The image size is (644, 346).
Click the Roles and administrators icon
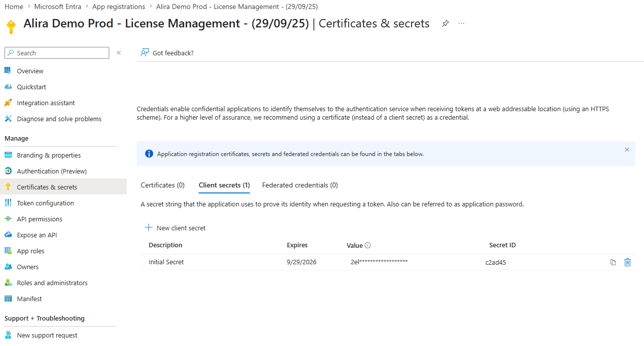8,283
